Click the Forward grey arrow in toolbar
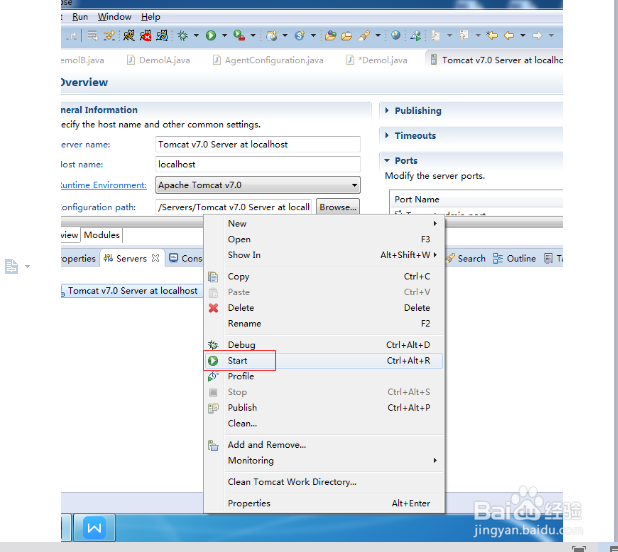 tap(537, 36)
